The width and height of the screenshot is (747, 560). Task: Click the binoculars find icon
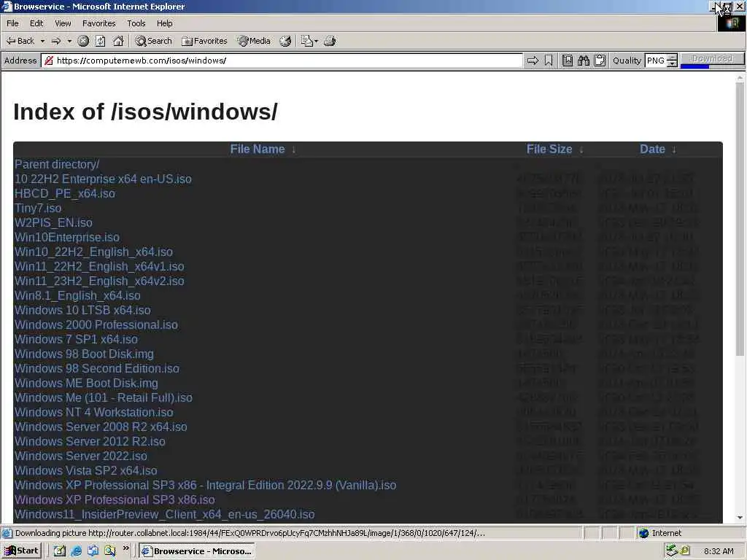coord(584,61)
